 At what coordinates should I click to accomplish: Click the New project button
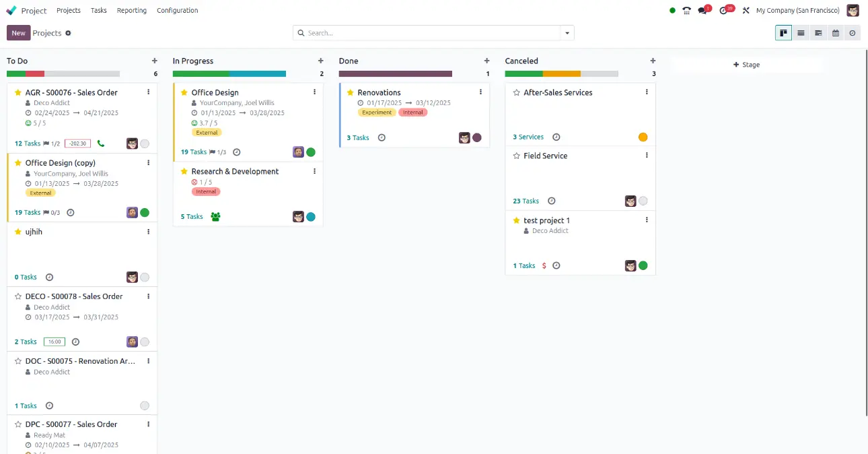(18, 33)
